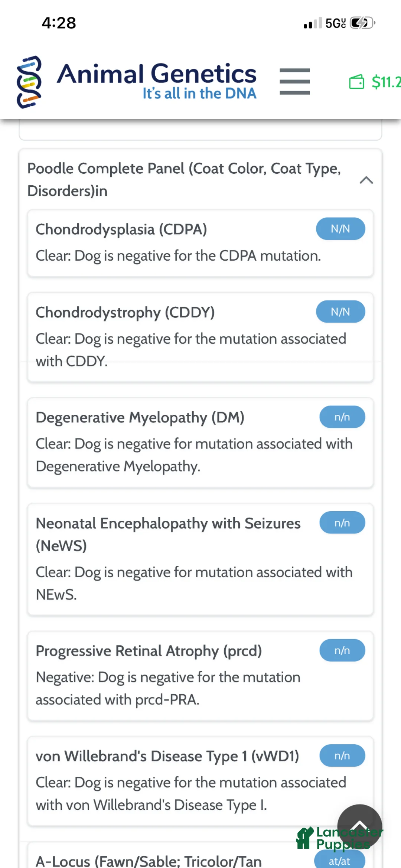Image resolution: width=401 pixels, height=868 pixels.
Task: Tap the battery charging status icon
Action: (362, 23)
